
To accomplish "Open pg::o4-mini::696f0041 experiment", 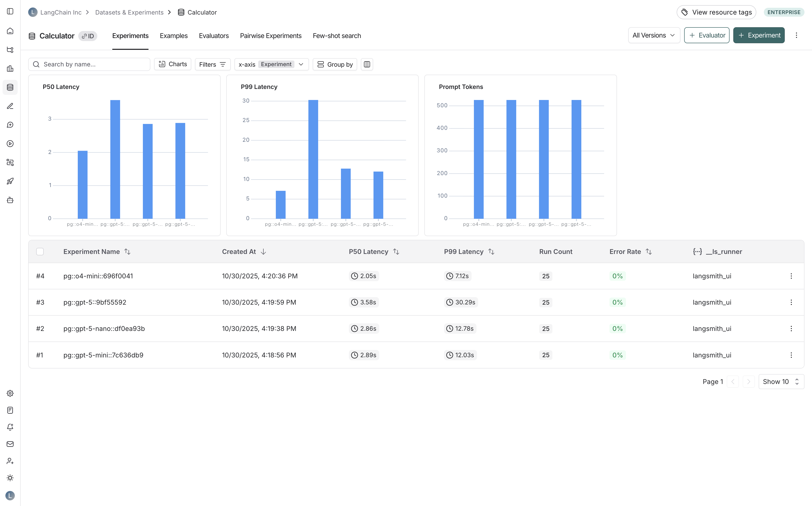I will point(98,276).
